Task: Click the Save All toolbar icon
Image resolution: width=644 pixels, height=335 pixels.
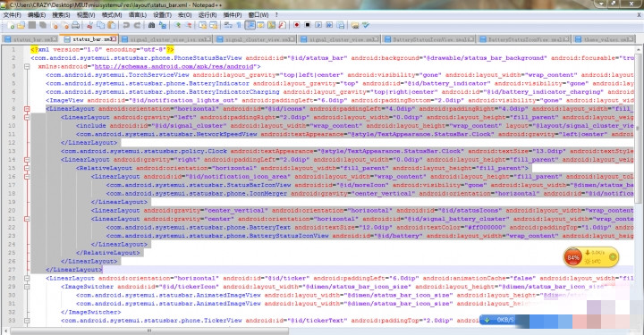Action: (x=43, y=25)
